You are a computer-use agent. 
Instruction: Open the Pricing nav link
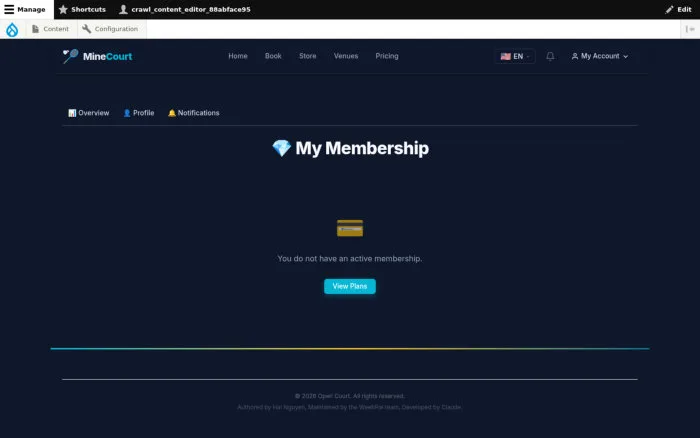(x=387, y=56)
